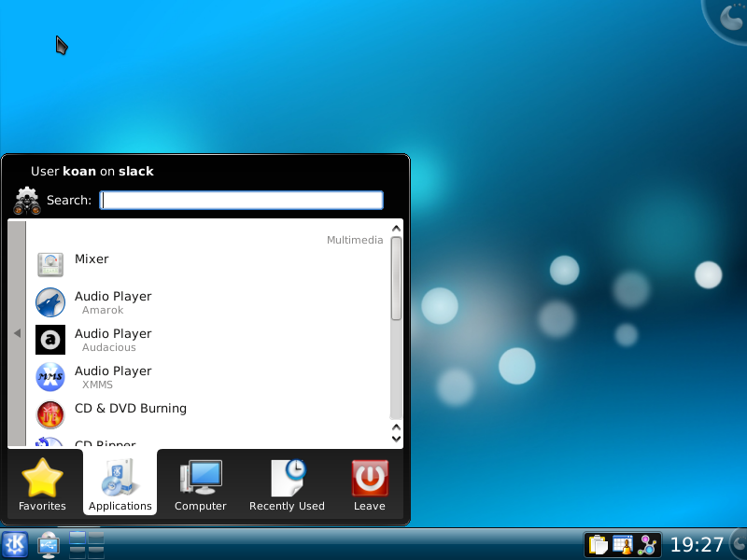Click the virtual desktop pager
Screen dimensions: 747x560
click(86, 544)
